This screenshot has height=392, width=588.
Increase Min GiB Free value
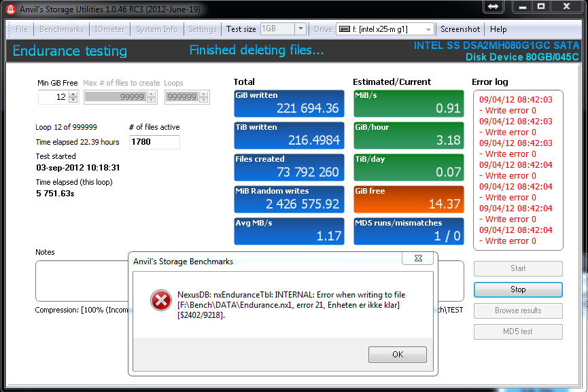click(x=73, y=94)
